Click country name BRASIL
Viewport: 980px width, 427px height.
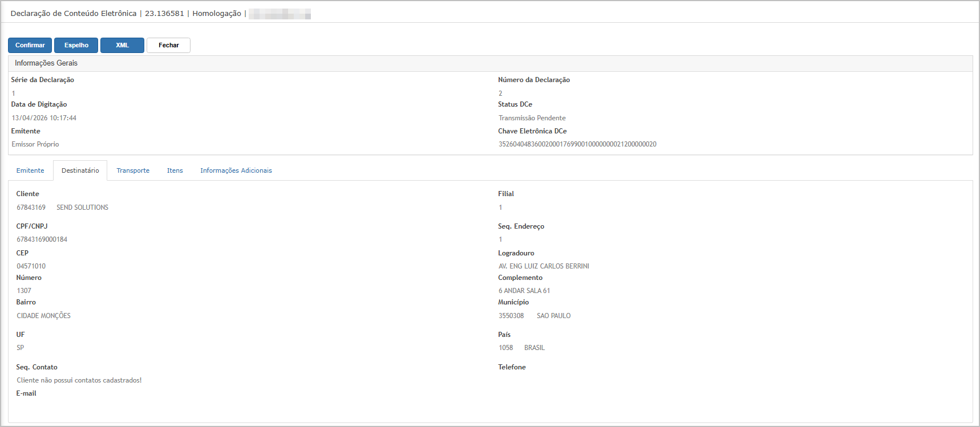pos(534,348)
